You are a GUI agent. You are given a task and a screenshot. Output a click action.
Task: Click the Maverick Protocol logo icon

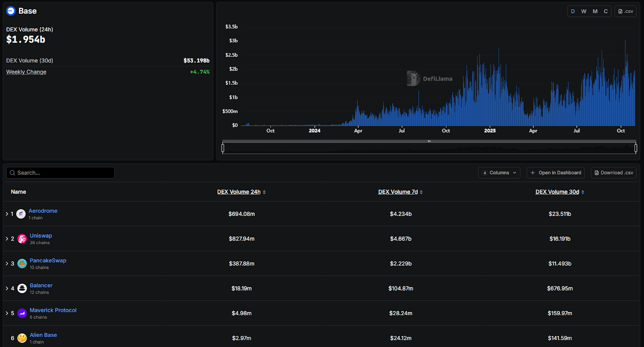pos(22,313)
